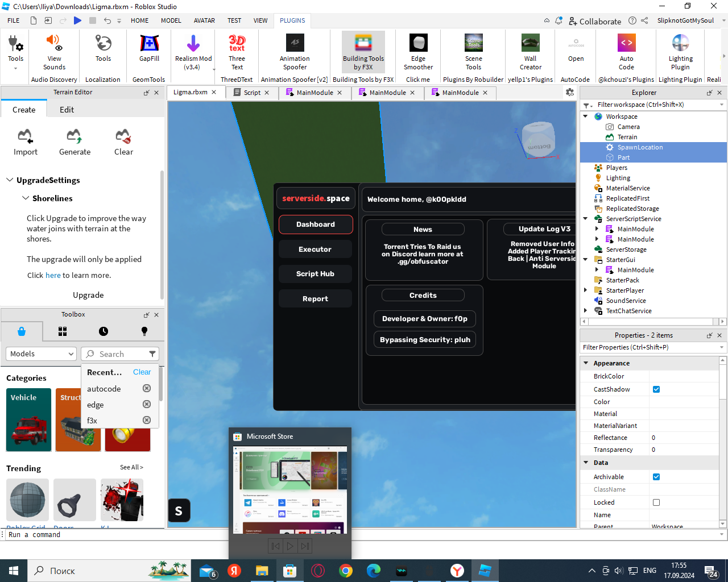Viewport: 728px width, 582px height.
Task: Collapse the Appearance properties group
Action: click(x=586, y=363)
